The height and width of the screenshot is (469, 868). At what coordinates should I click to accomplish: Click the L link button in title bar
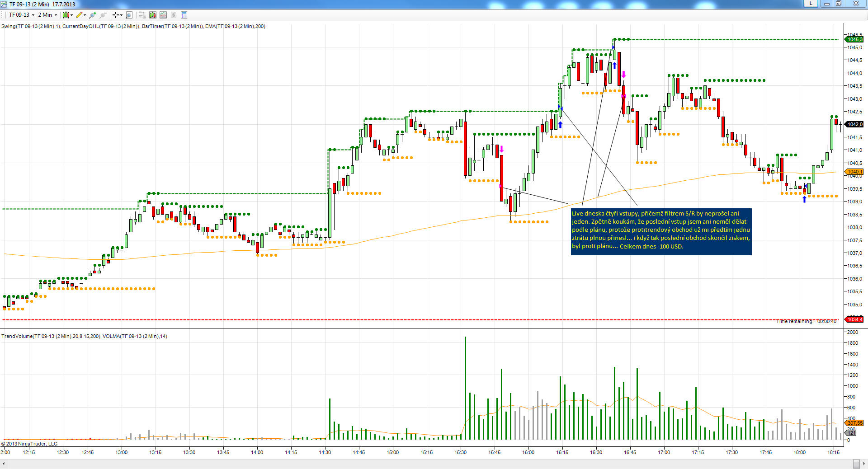[x=811, y=4]
